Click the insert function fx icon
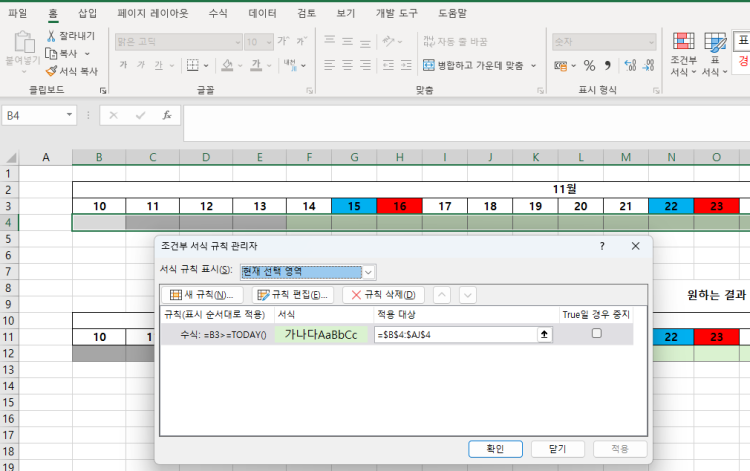 point(167,115)
